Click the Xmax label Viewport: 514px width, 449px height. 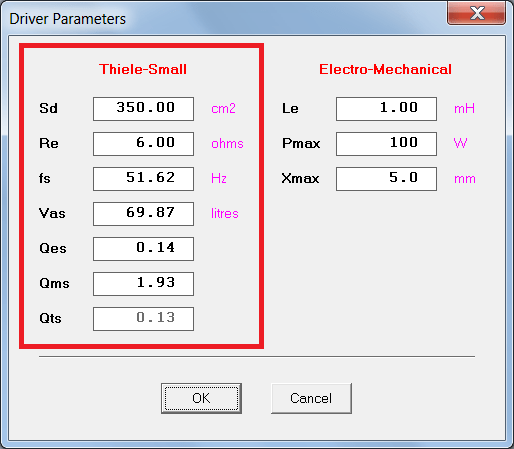[x=300, y=179]
